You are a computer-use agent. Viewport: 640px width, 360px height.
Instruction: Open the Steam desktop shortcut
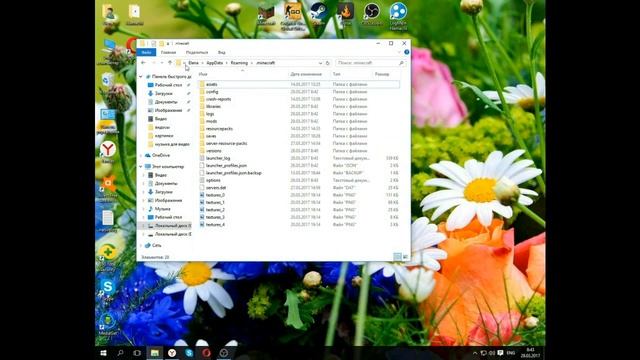click(318, 12)
